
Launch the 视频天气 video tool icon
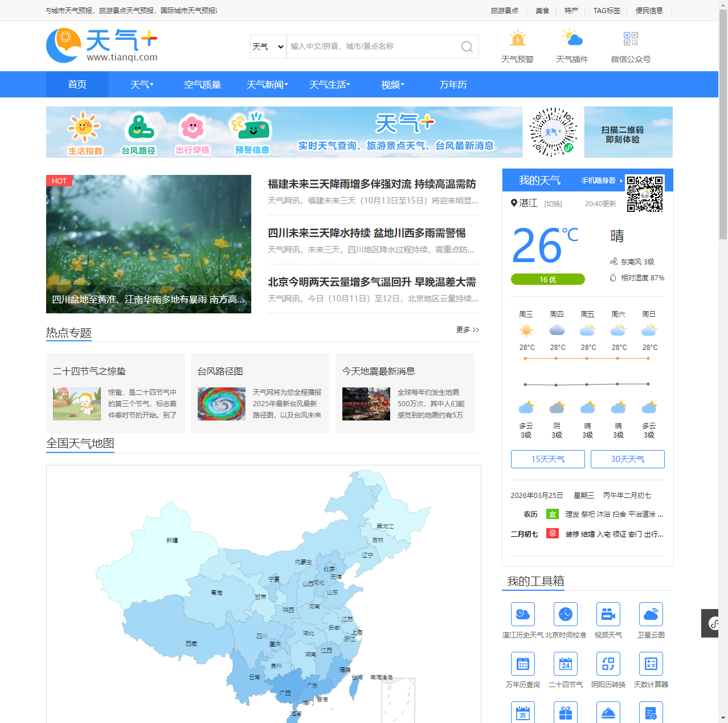click(608, 614)
